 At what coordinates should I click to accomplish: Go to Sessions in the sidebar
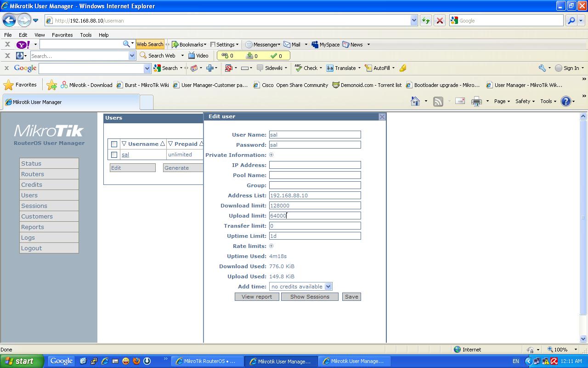pyautogui.click(x=49, y=206)
